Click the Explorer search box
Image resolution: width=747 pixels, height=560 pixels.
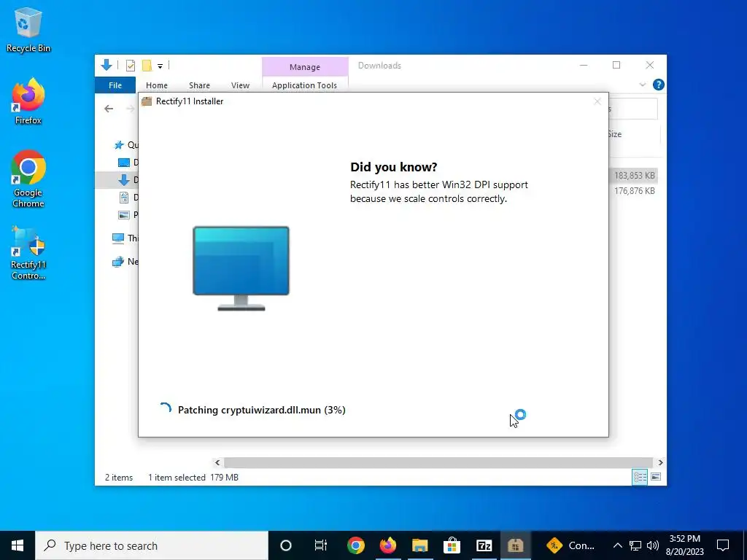(634, 109)
